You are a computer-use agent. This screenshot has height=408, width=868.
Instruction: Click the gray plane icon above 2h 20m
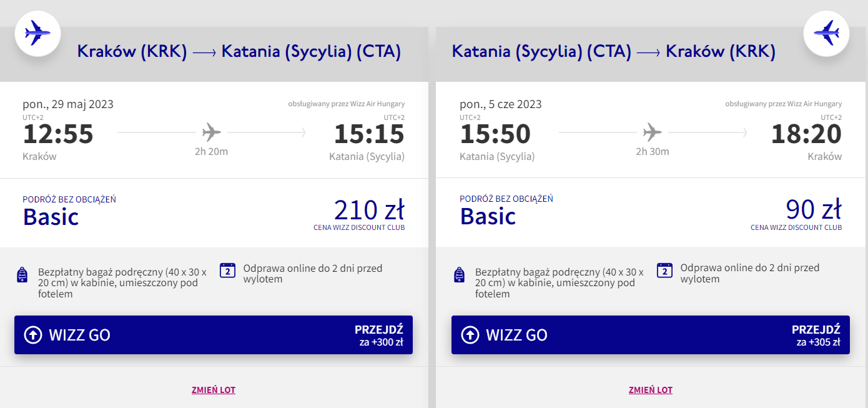click(x=212, y=132)
